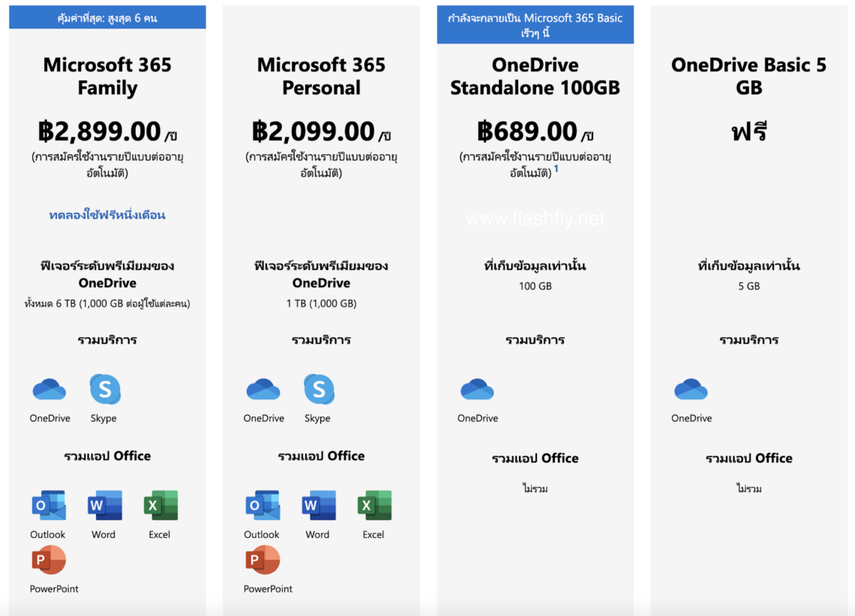Click the OneDrive icon under OneDrive Basic 5 GB

coord(691,390)
